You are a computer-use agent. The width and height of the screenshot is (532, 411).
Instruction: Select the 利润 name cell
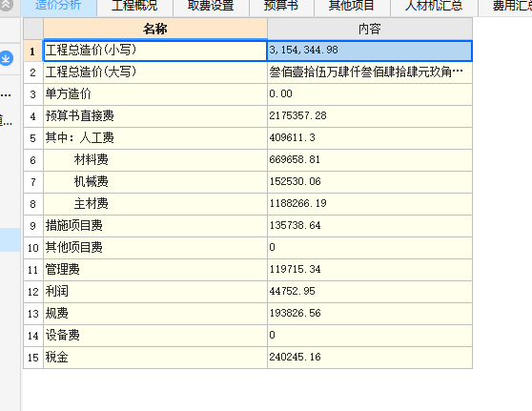point(155,292)
